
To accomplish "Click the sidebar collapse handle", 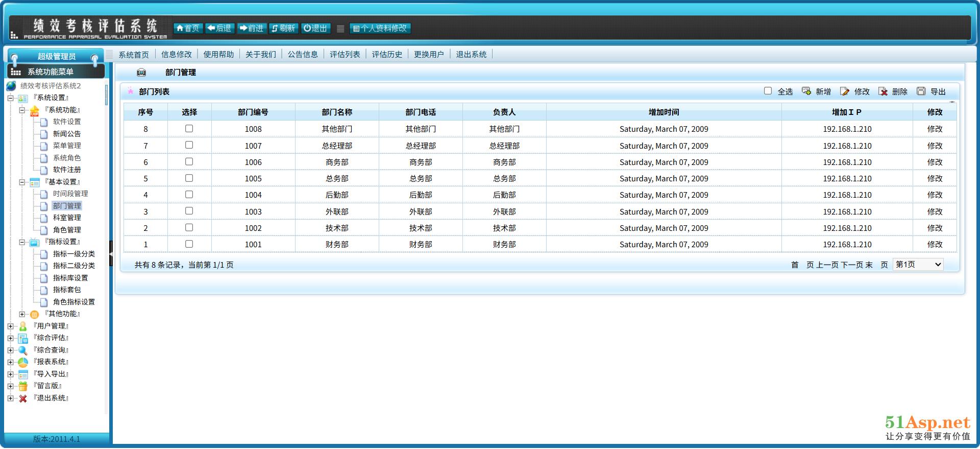I will (111, 253).
